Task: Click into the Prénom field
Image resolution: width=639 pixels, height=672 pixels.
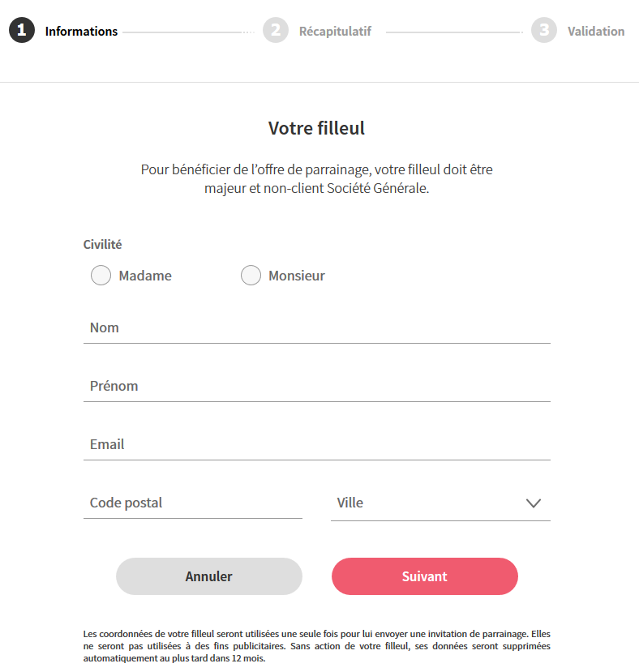Action: click(316, 387)
